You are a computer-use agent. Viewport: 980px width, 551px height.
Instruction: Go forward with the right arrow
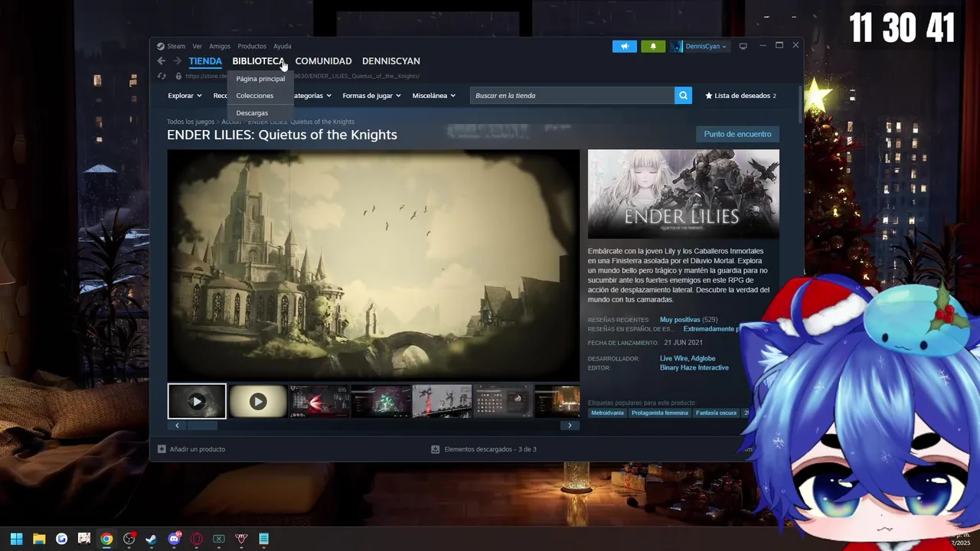click(177, 61)
